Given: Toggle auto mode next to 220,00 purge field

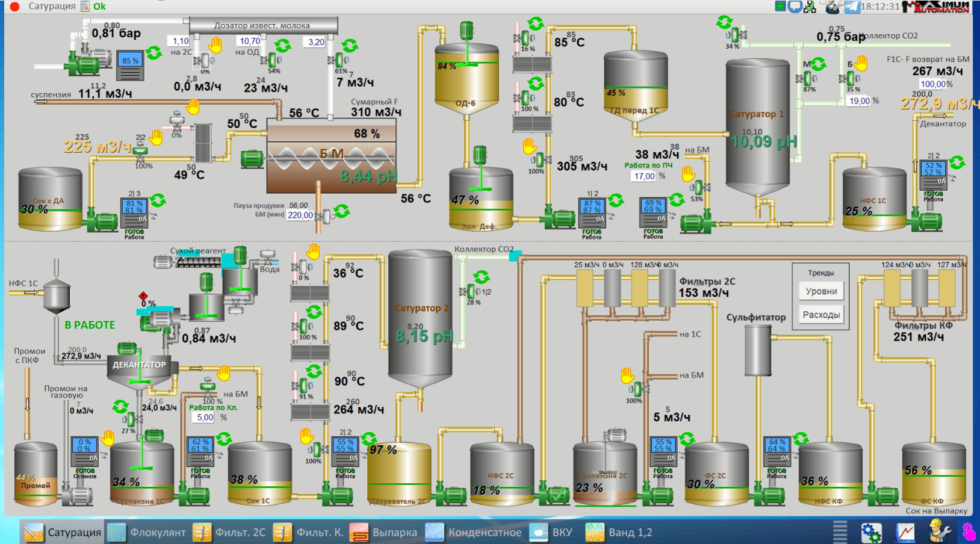Looking at the screenshot, I should 342,211.
